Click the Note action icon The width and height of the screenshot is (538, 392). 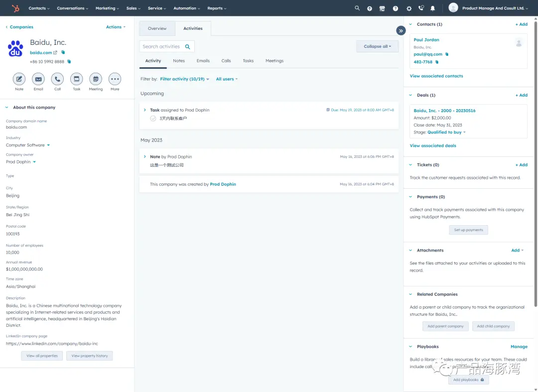click(x=19, y=79)
